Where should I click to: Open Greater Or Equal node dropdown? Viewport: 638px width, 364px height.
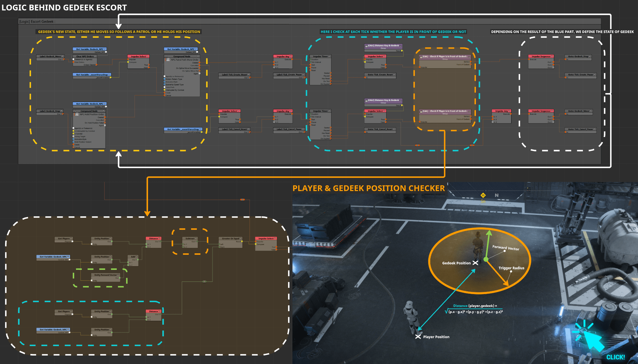[x=241, y=238]
